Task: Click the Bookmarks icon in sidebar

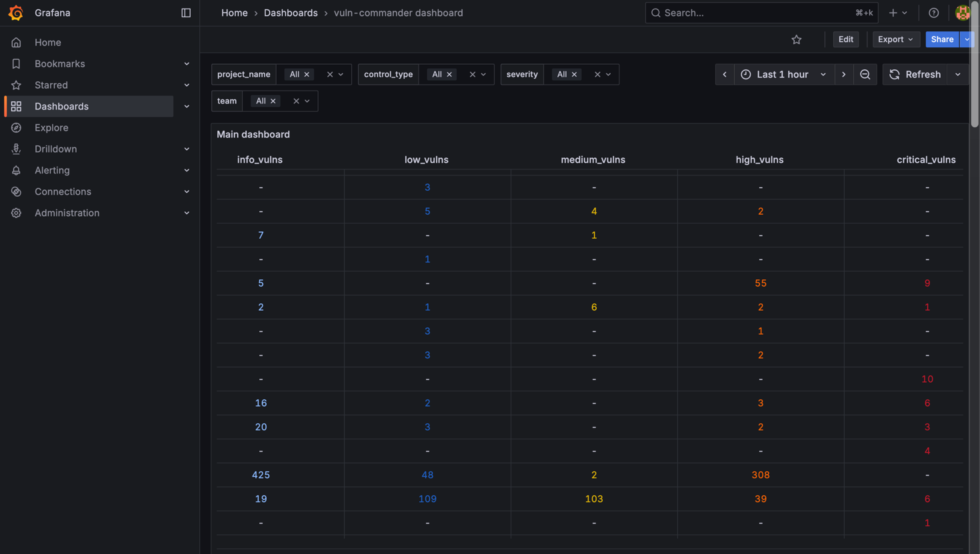Action: click(x=16, y=64)
